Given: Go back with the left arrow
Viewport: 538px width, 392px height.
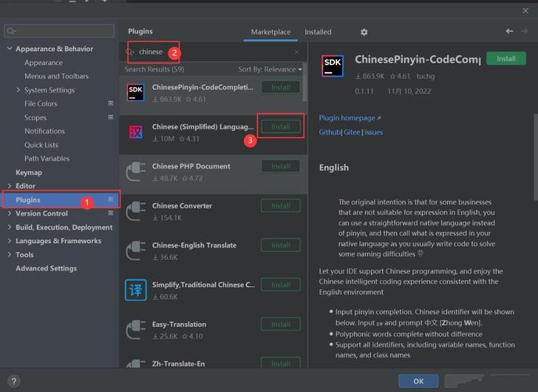Looking at the screenshot, I should coord(510,31).
